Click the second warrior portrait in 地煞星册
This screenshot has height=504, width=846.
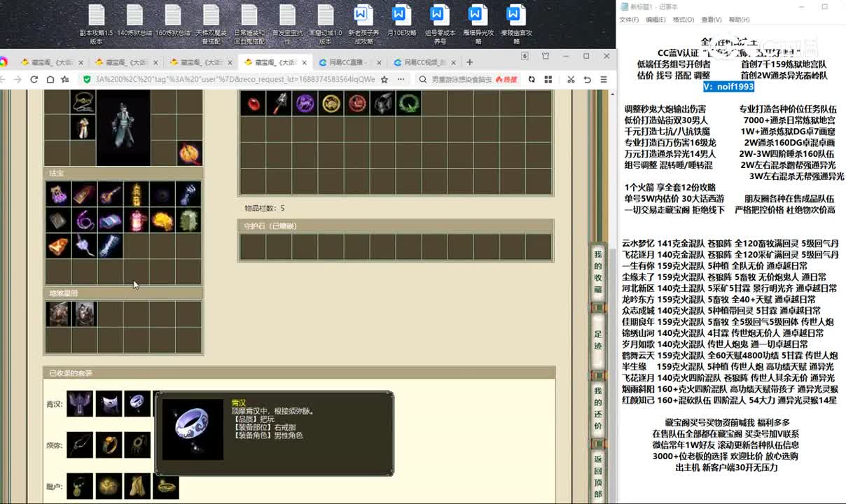tap(84, 314)
